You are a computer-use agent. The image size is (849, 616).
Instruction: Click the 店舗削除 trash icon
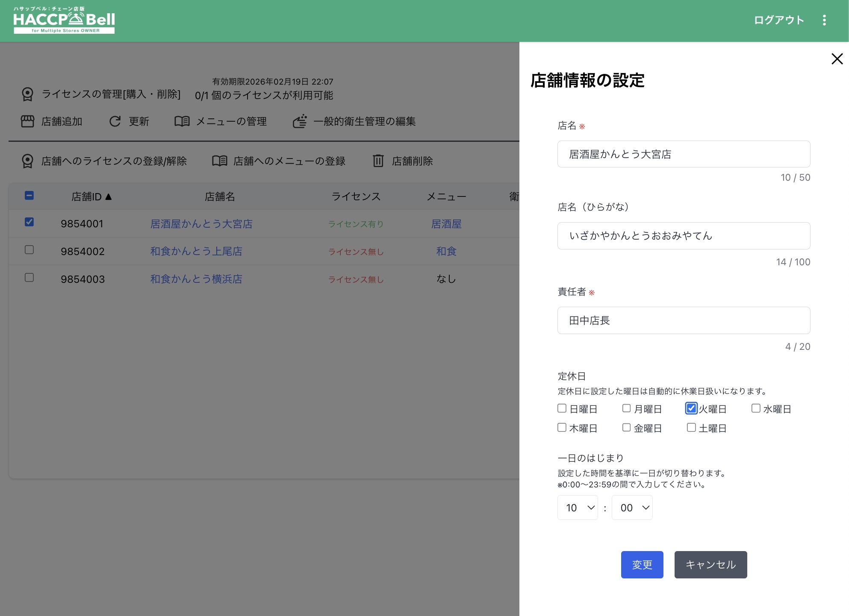378,161
